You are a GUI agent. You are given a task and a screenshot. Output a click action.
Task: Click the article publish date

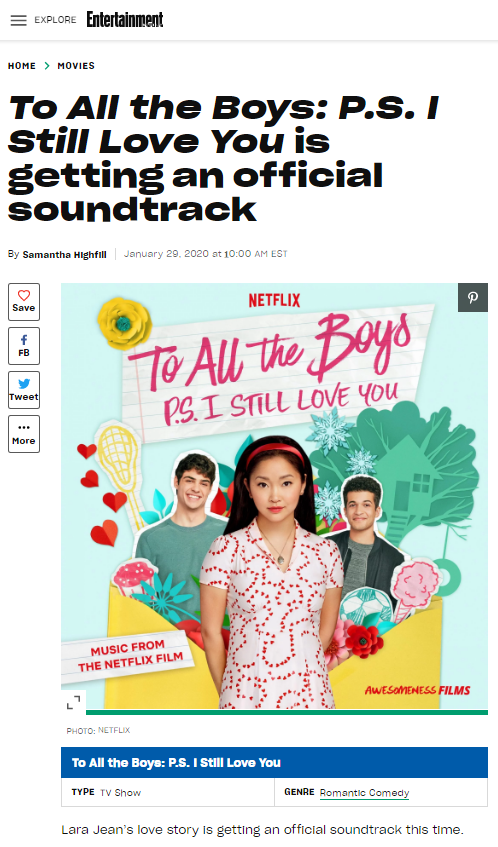tap(205, 254)
